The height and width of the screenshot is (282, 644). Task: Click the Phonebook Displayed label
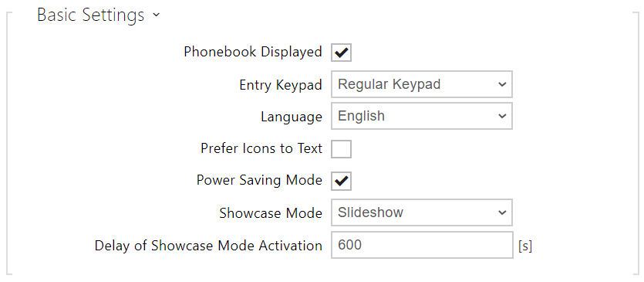pos(253,53)
